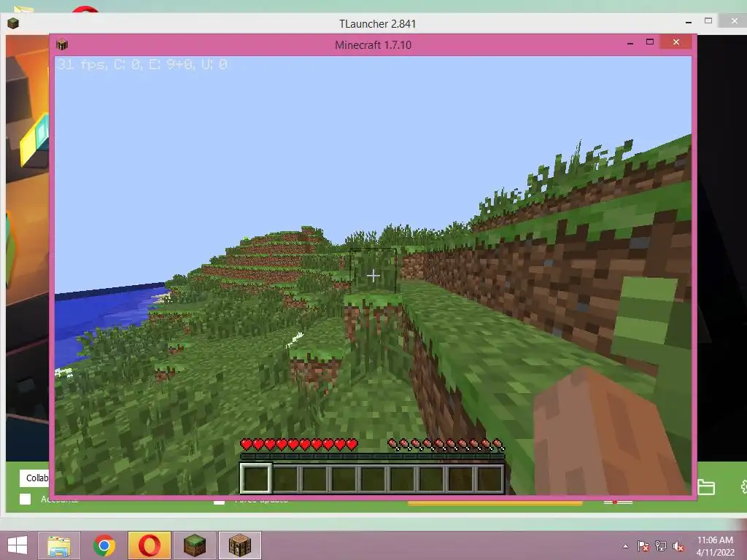Open the taskbar clock showing 11:06 AM
Viewport: 747px width, 560px height.
[x=715, y=545]
